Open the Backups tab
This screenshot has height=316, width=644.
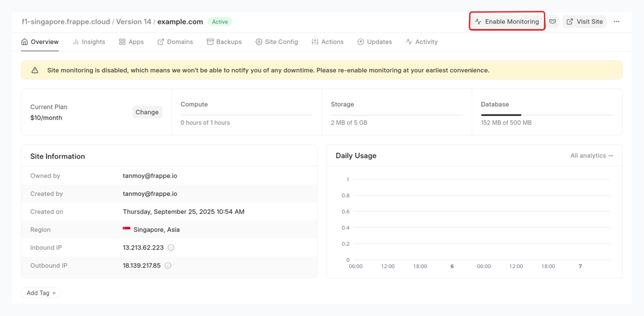pos(224,42)
